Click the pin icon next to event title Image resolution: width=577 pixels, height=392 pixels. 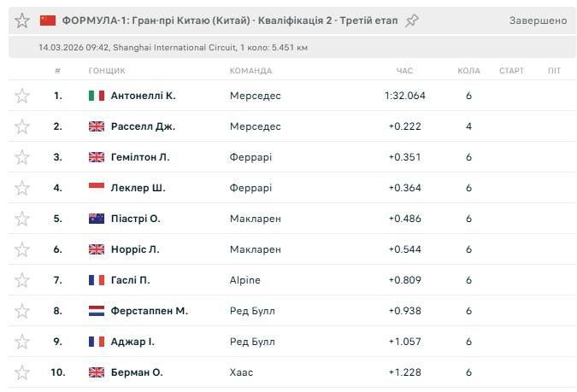[x=412, y=20]
